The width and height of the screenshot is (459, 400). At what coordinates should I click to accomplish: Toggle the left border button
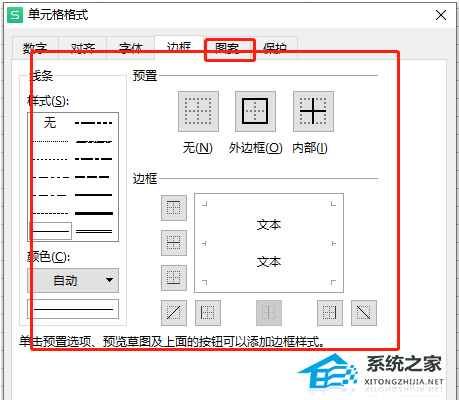tap(208, 313)
